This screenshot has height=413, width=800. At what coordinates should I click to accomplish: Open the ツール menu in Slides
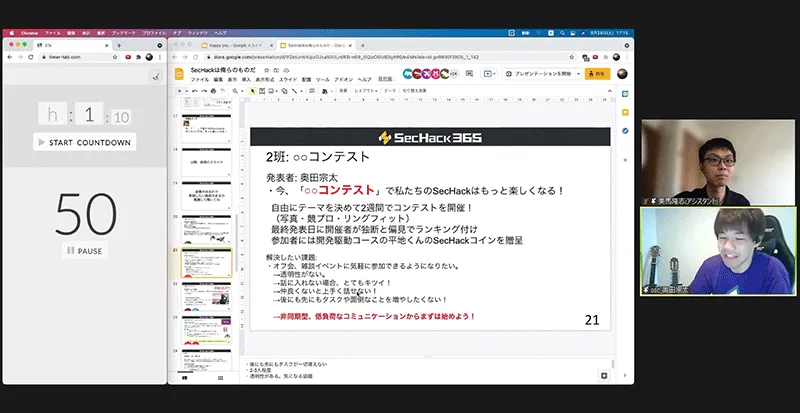pos(322,80)
